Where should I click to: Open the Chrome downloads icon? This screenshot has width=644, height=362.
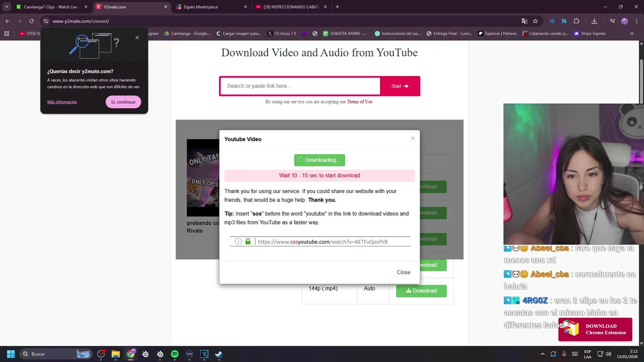tap(594, 21)
